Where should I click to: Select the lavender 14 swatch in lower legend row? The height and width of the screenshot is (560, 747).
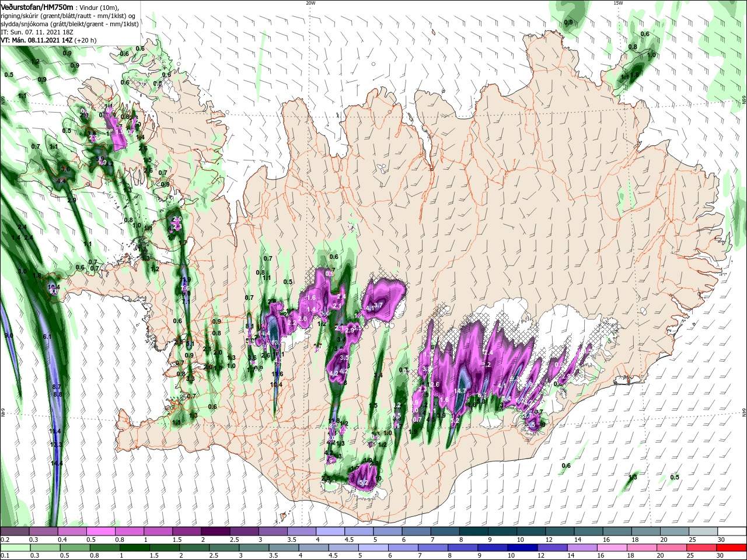tap(582, 547)
